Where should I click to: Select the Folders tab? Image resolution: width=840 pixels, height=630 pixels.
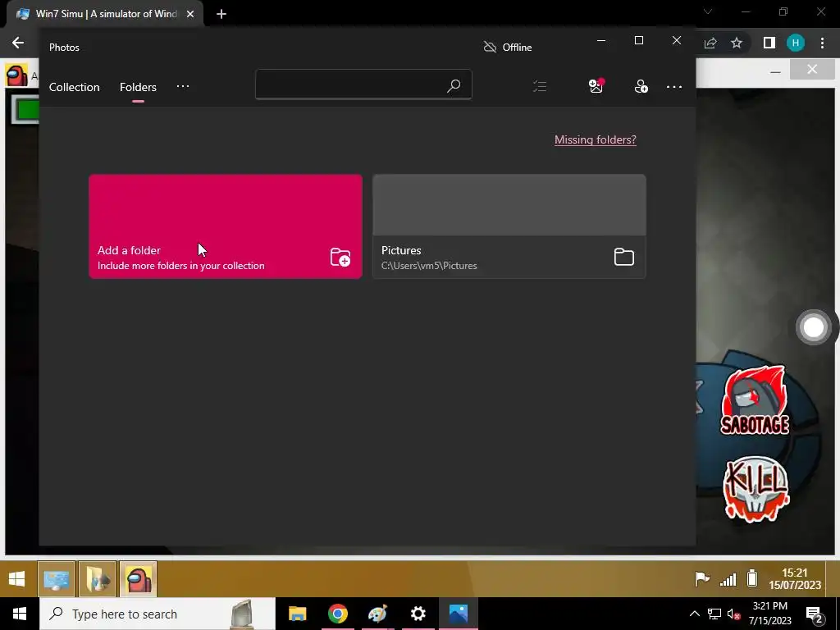[138, 87]
